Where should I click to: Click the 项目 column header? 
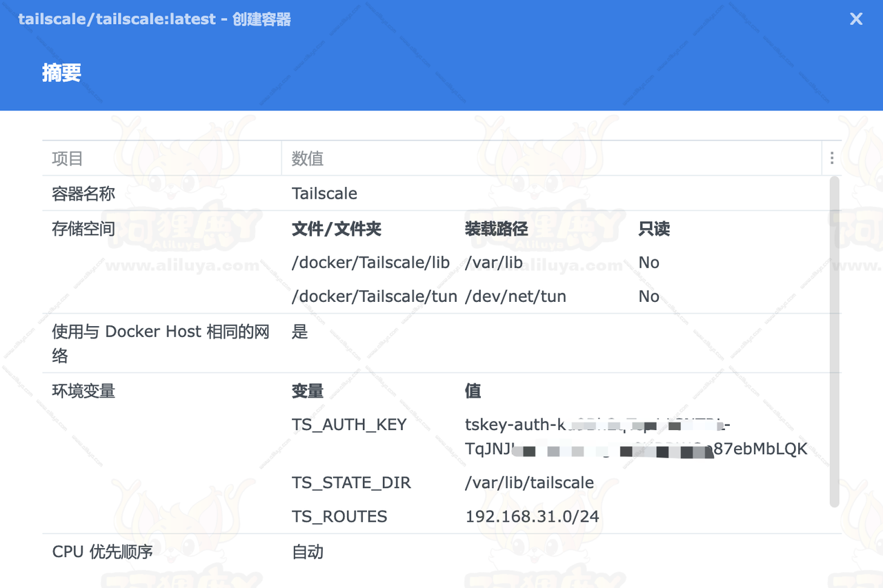[68, 159]
